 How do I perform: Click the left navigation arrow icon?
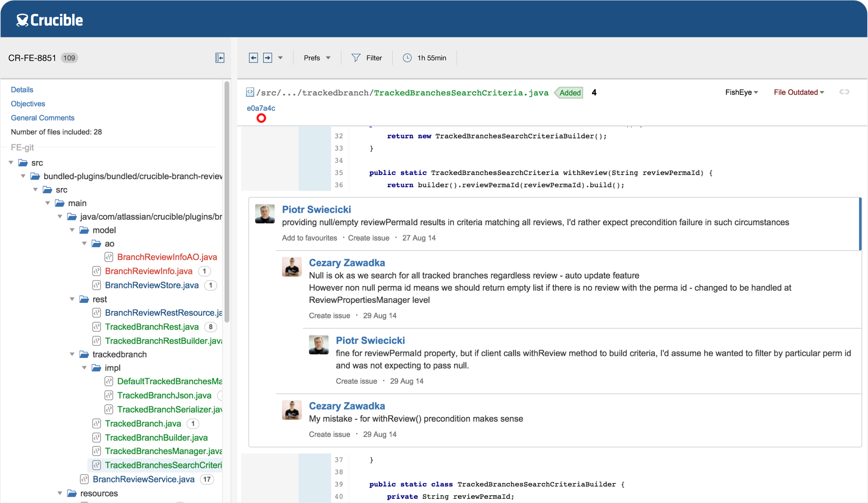pyautogui.click(x=253, y=58)
